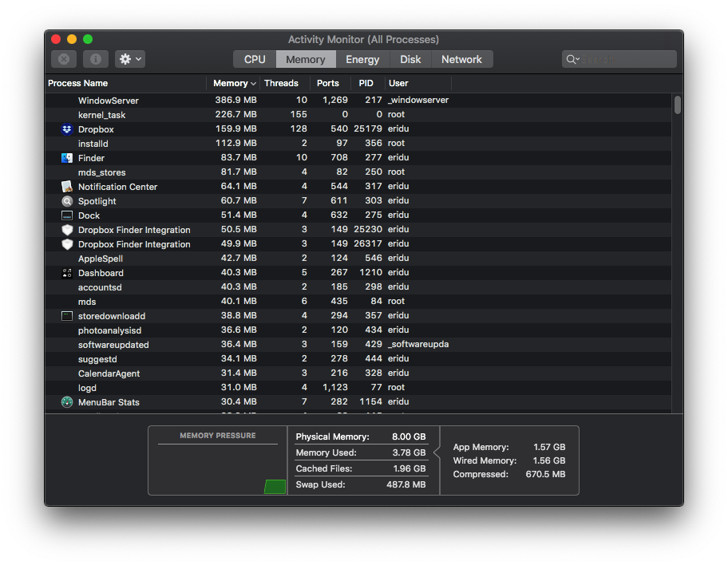Open the Network tab

tap(462, 59)
